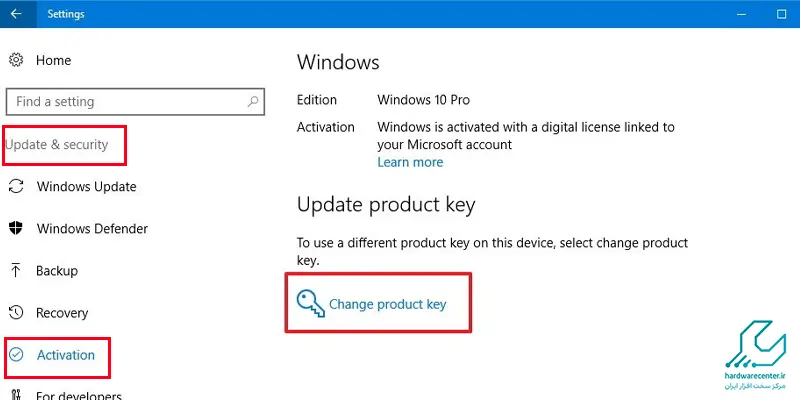The height and width of the screenshot is (400, 800).
Task: Click the key icon beside Change product key
Action: coord(311,304)
